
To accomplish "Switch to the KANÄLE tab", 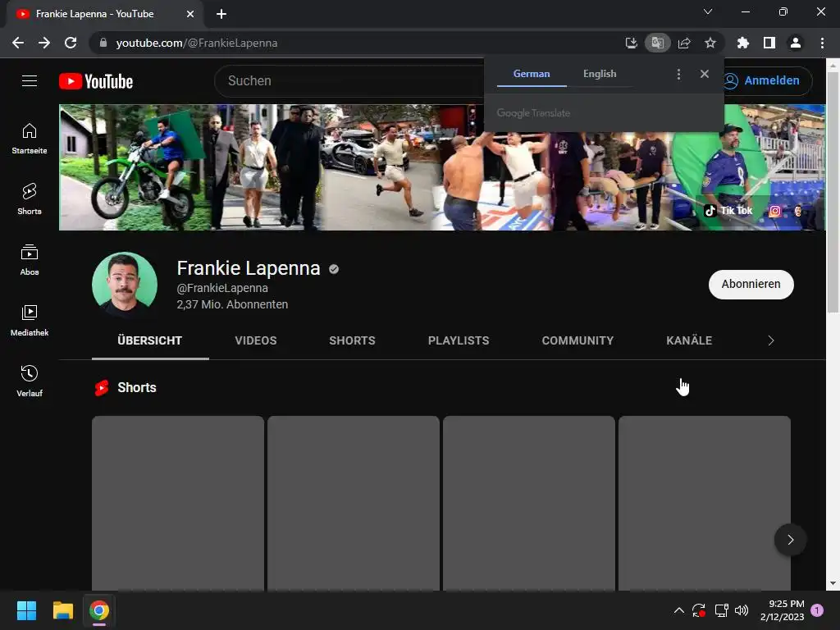I will [x=689, y=340].
